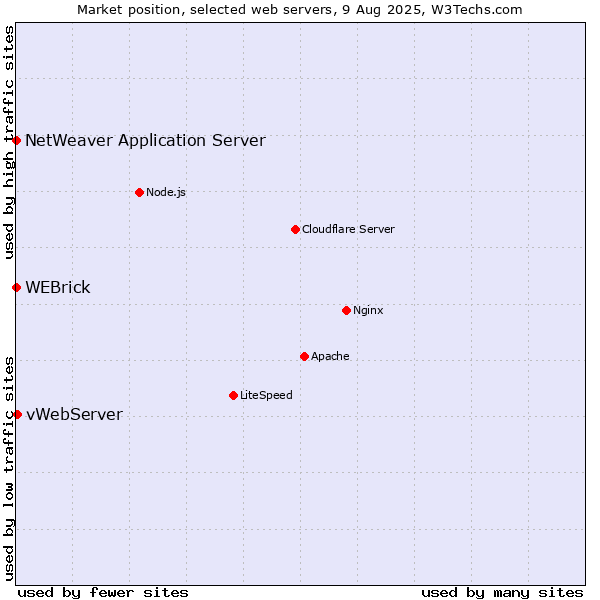The height and width of the screenshot is (600, 600).
Task: Select the 'LiteSpeed' label text
Action: point(266,395)
